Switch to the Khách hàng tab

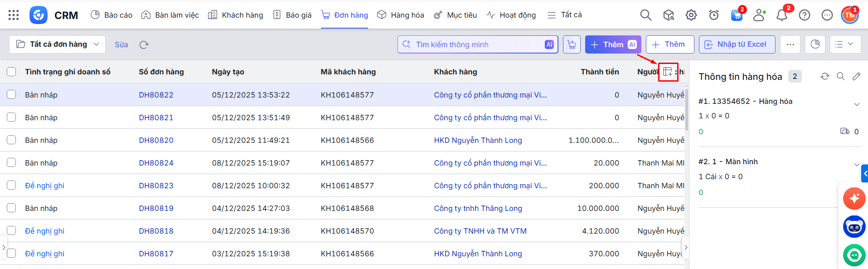point(236,15)
